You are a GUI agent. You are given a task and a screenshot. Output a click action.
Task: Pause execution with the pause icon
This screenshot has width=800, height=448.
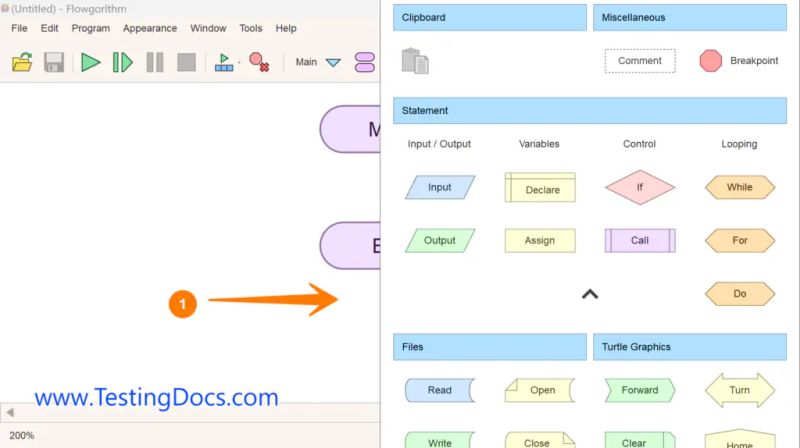[155, 62]
